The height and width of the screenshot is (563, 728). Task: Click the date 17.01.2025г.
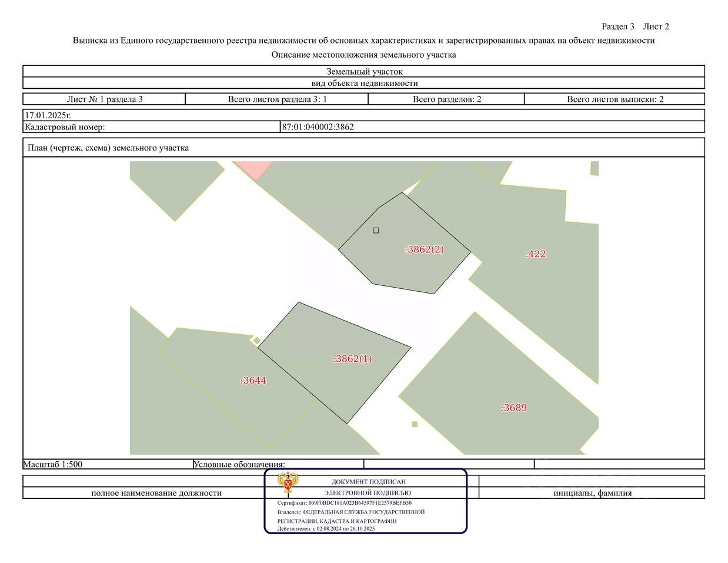[x=48, y=115]
